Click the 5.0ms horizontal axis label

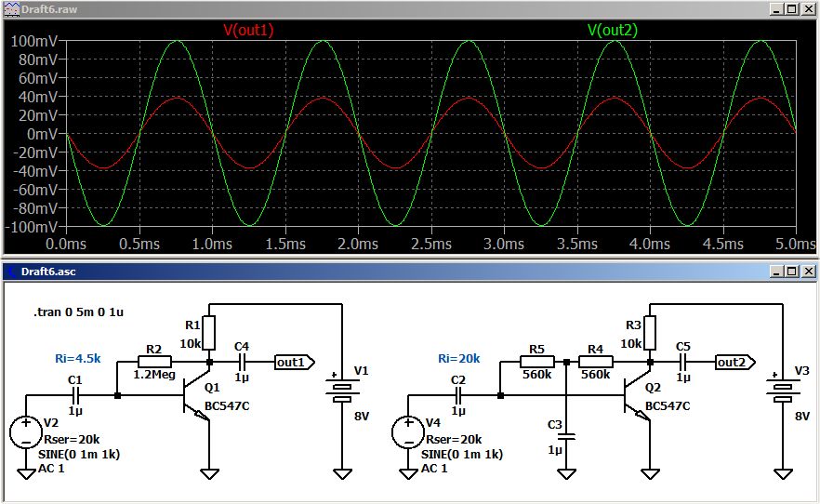(796, 244)
